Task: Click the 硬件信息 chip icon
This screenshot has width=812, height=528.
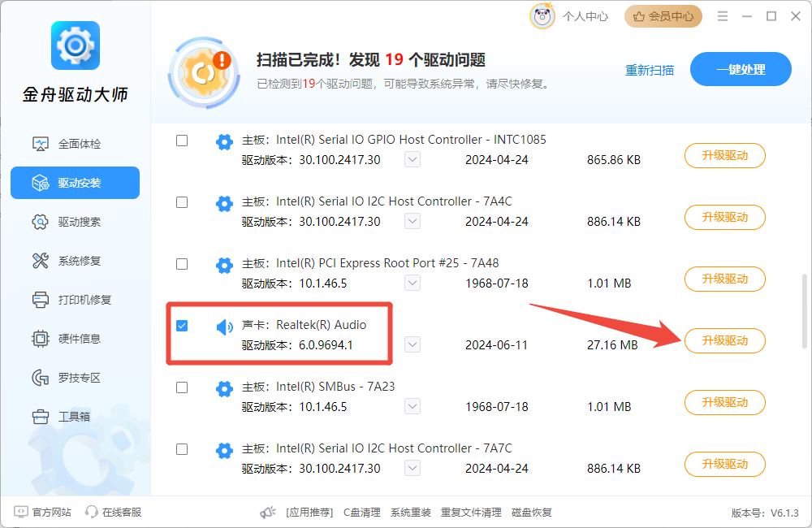Action: (x=41, y=339)
